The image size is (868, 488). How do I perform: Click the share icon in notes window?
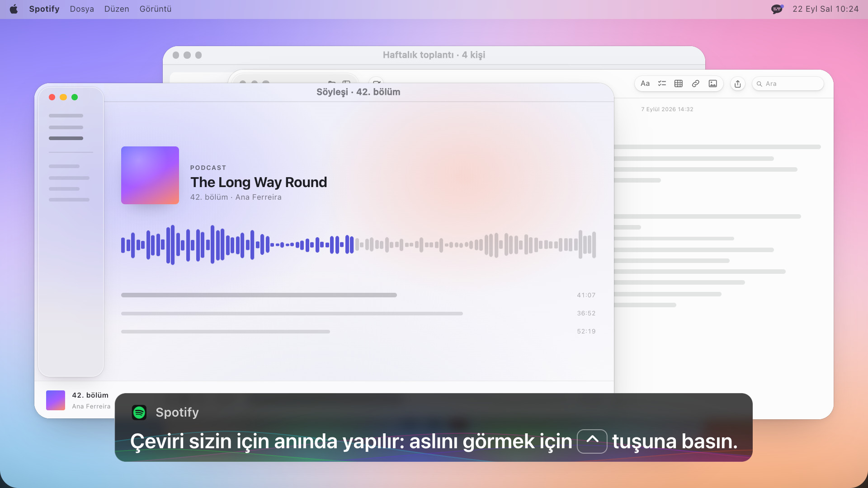click(738, 84)
